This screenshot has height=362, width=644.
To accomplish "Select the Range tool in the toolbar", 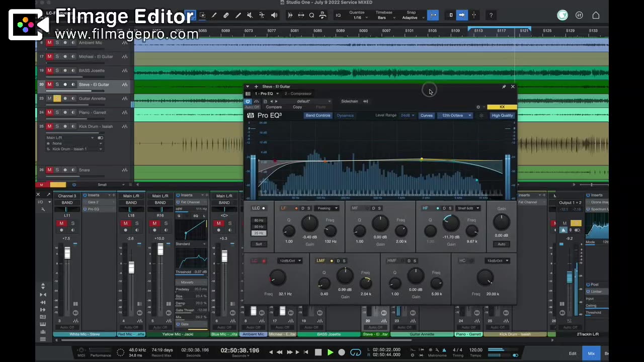I will click(x=202, y=16).
